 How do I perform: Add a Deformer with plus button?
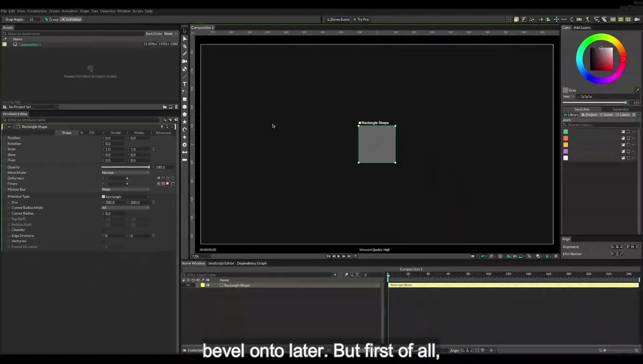127,178
